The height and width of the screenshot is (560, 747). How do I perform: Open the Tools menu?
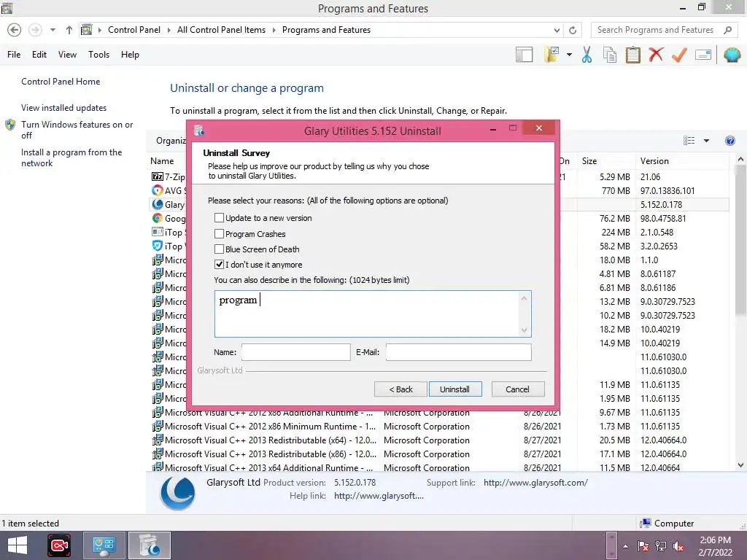pyautogui.click(x=98, y=55)
